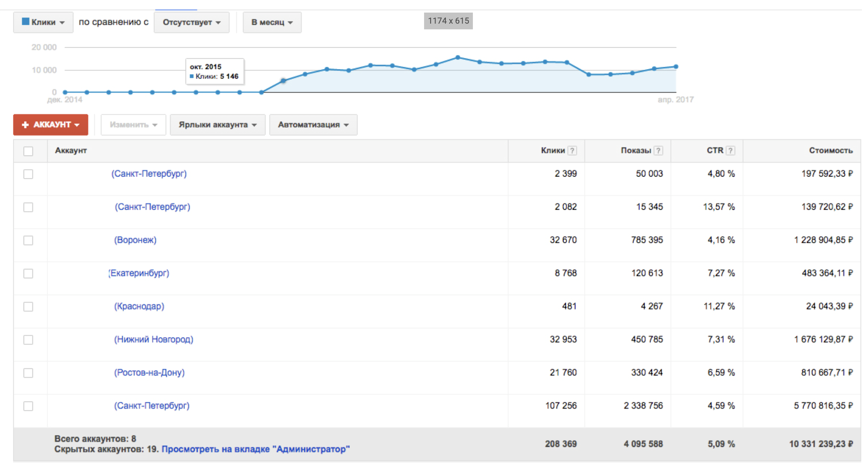Click the highest peak point on clicks chart
This screenshot has width=868, height=469.
pos(458,58)
